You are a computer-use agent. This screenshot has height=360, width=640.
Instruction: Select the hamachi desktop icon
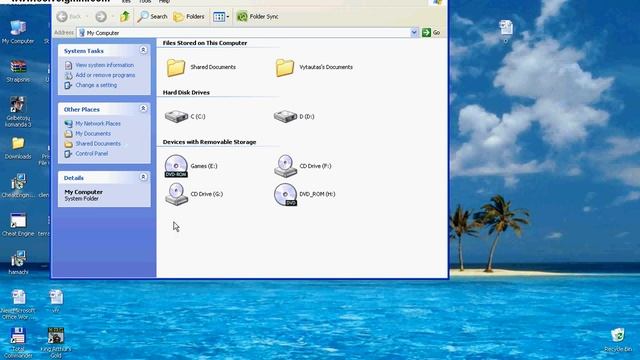click(18, 259)
